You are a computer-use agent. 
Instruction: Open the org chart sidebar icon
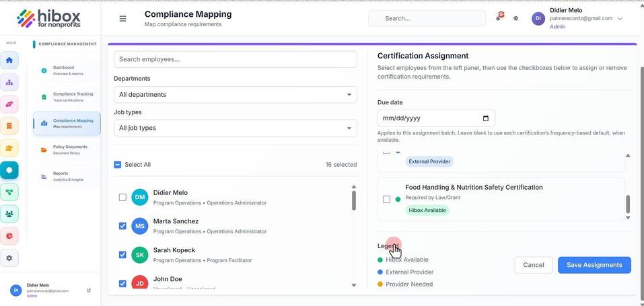coord(9,82)
